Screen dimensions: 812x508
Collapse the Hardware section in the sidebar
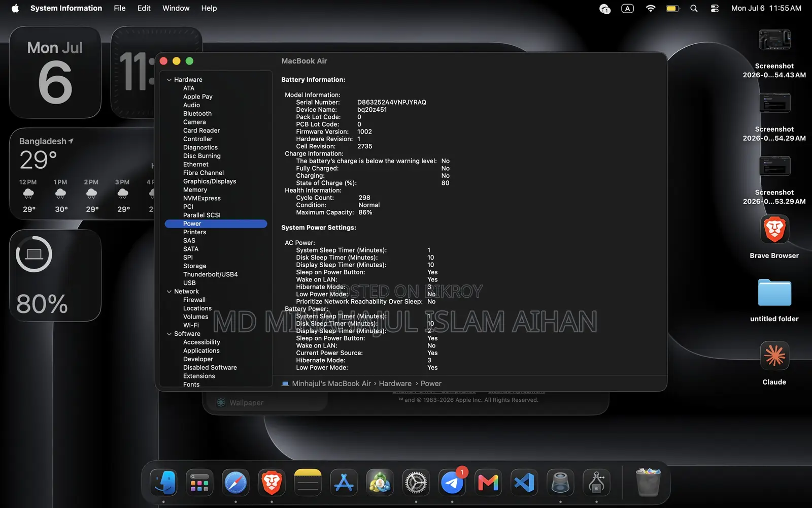[x=169, y=80]
